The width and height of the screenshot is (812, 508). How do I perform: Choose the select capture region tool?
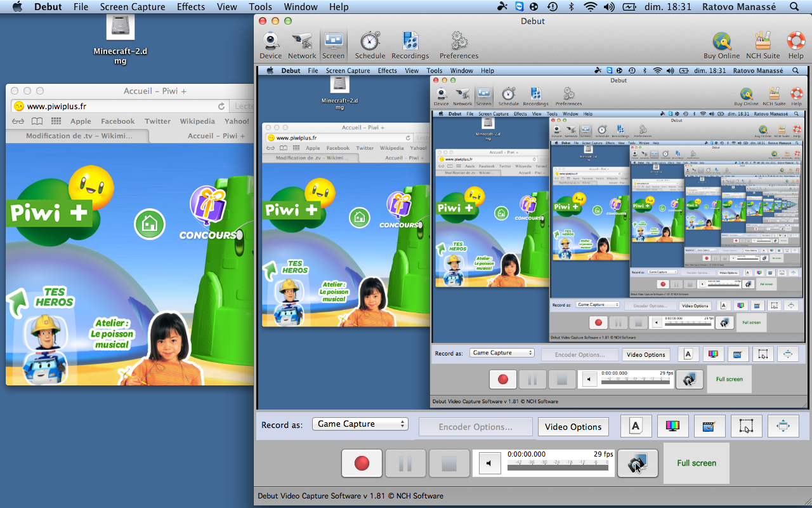(746, 426)
